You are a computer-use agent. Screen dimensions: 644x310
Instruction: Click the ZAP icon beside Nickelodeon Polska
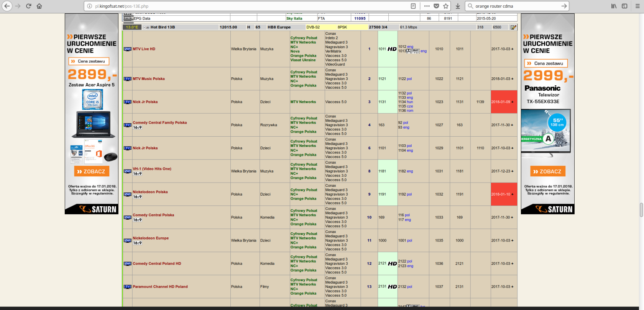pos(128,194)
